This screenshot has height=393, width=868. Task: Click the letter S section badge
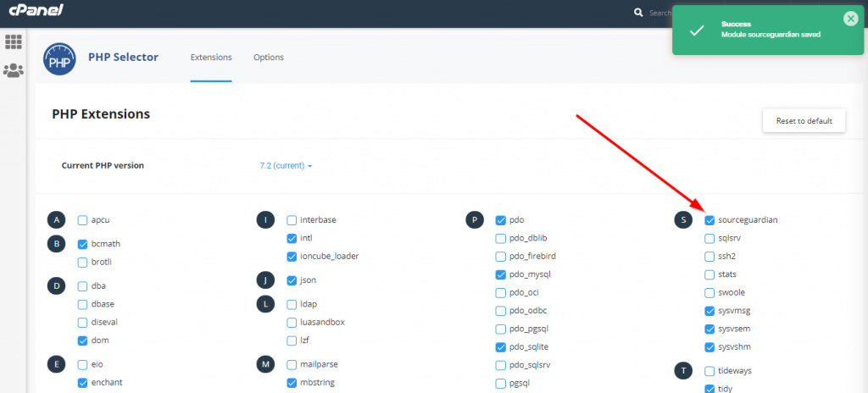(x=684, y=219)
